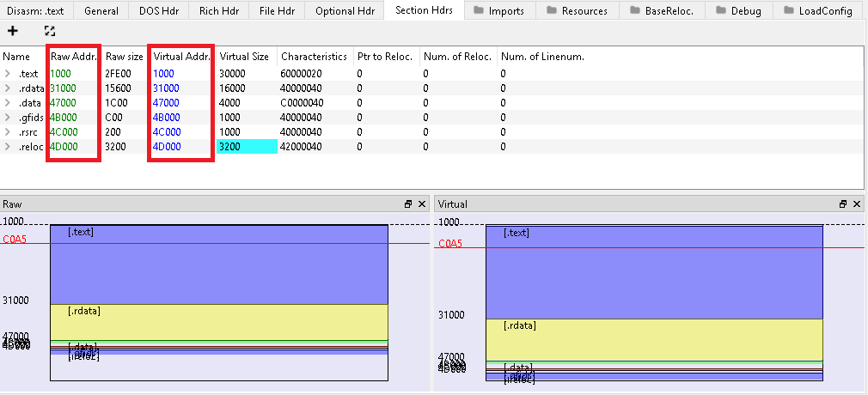Click the .rdata block in Raw diagram
The width and height of the screenshot is (868, 395).
(218, 322)
